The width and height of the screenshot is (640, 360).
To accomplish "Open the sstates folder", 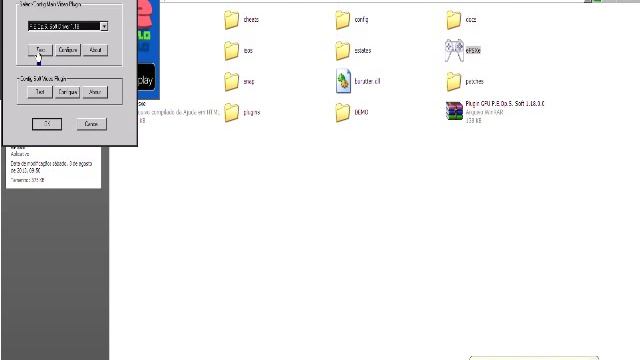I will [x=353, y=51].
